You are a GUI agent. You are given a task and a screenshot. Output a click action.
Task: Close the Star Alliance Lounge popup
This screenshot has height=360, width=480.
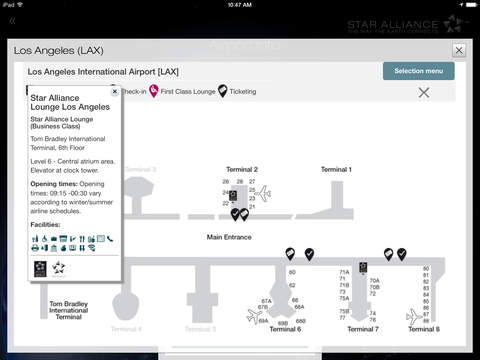pyautogui.click(x=115, y=91)
